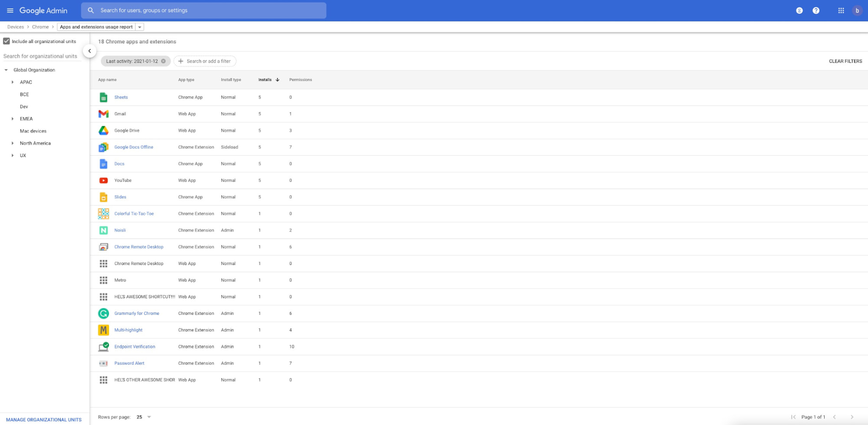Click HEL'S AWESOME SHORTCUT!!!! row name
The width and height of the screenshot is (868, 425).
145,297
